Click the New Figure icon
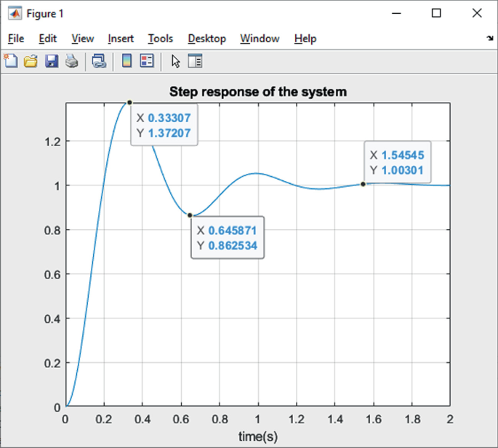This screenshot has width=498, height=448. [x=11, y=60]
